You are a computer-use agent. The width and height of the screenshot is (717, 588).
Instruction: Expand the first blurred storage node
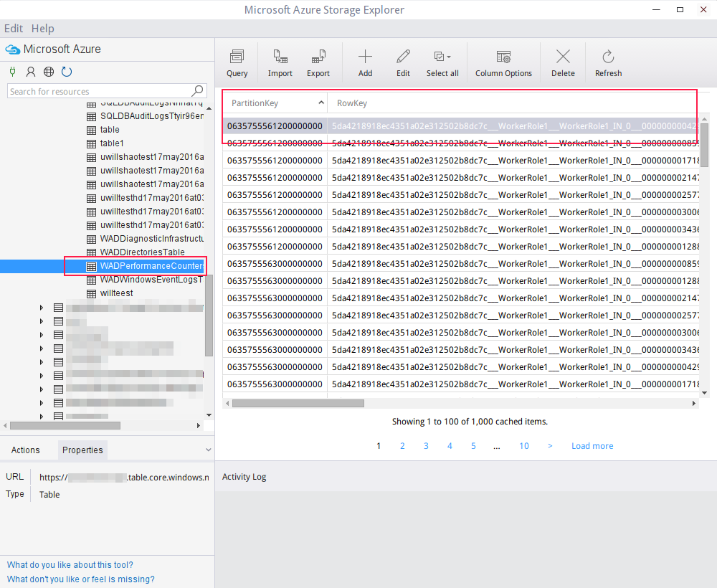pyautogui.click(x=41, y=308)
